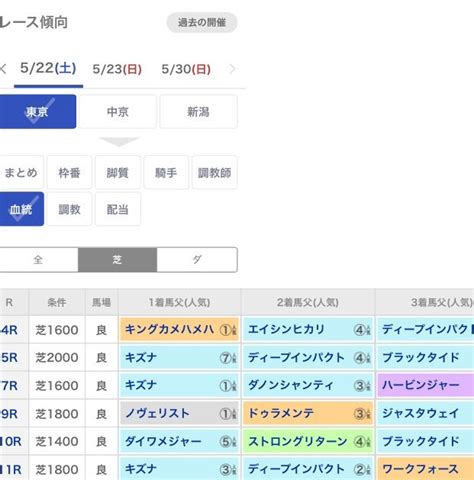
Task: Click 芝1800 condition in 9R row
Action: 57,414
